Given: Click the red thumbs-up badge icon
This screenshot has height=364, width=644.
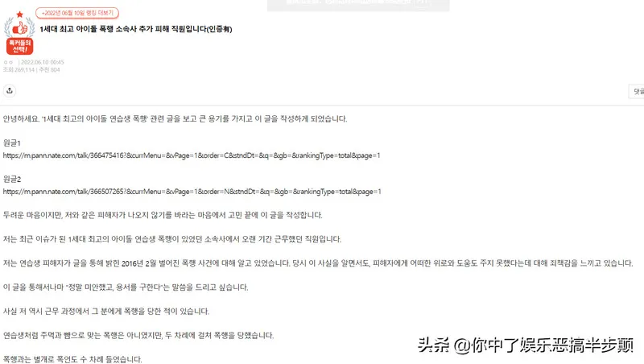Looking at the screenshot, I should click(x=19, y=28).
